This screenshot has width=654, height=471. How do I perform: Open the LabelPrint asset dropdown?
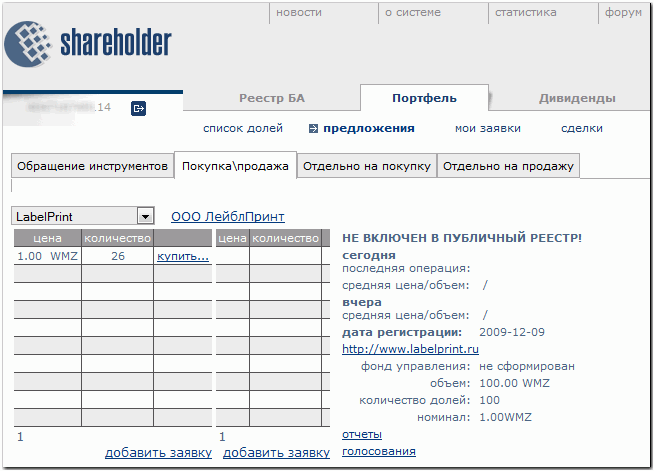coord(145,216)
